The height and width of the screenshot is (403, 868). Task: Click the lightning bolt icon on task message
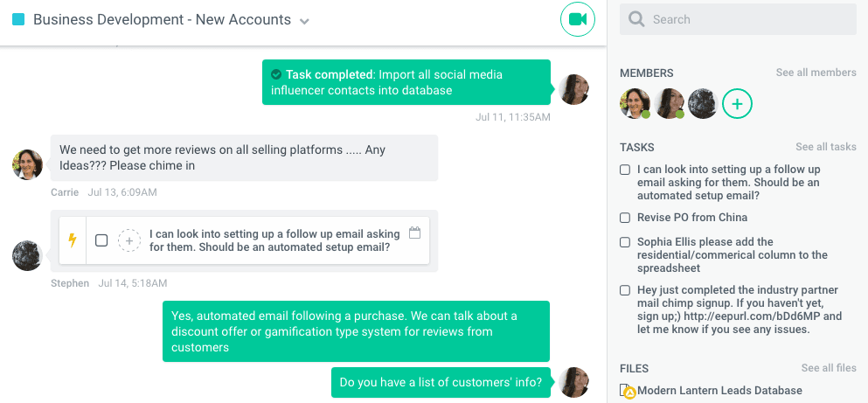pos(73,240)
